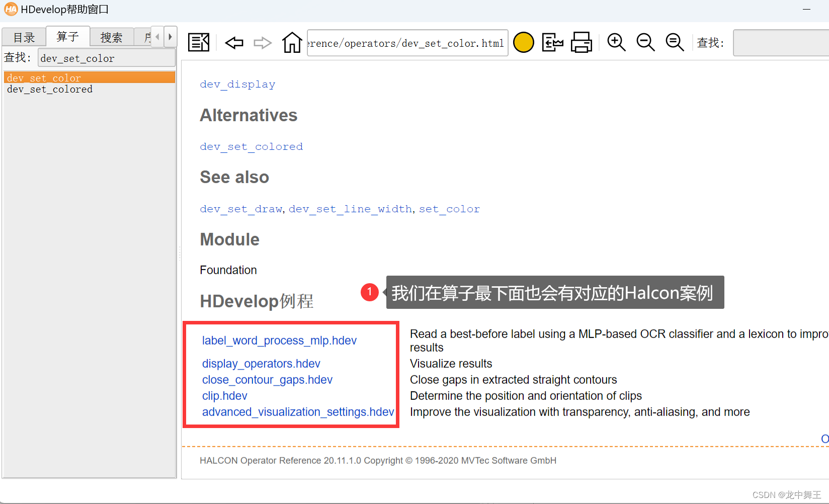Click 'Close gaps in extracted straight contours'
829x504 pixels.
click(513, 380)
